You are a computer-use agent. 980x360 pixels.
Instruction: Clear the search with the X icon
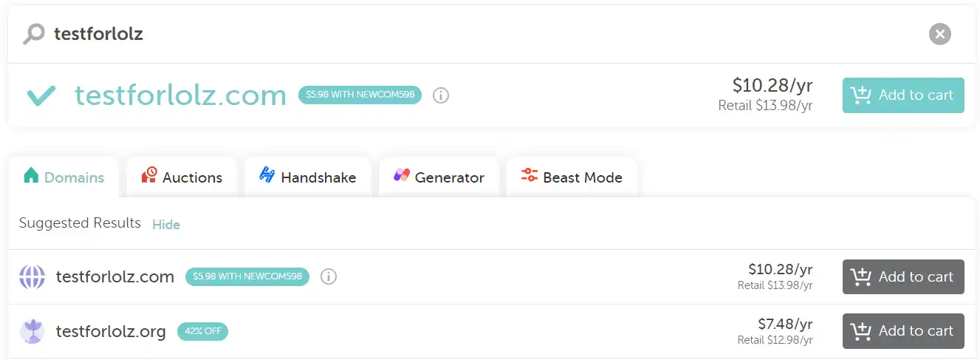coord(939,34)
